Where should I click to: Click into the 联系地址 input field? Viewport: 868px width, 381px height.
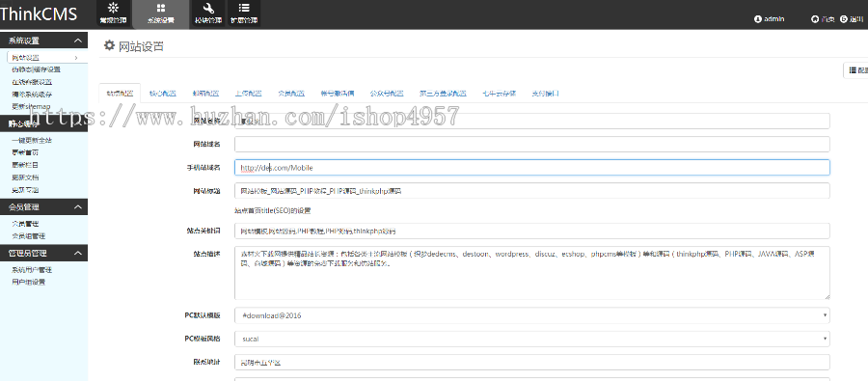coord(532,362)
